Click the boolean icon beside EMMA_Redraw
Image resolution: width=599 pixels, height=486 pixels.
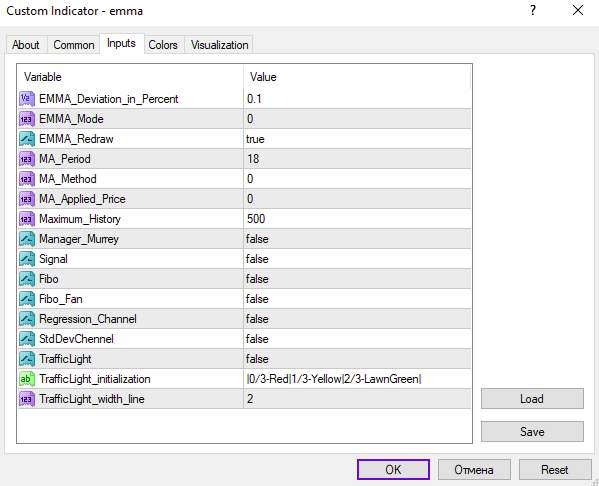(27, 139)
